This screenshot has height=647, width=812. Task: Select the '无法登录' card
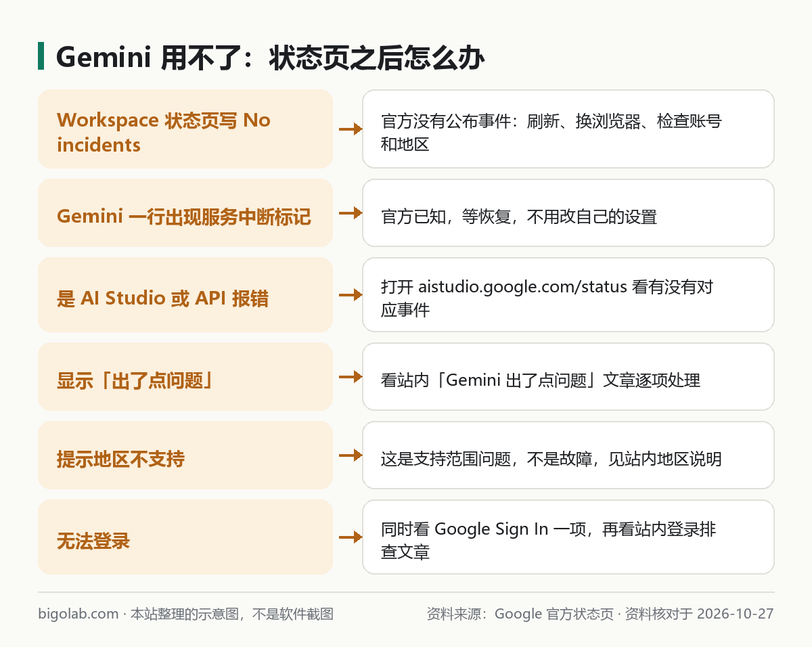(185, 537)
